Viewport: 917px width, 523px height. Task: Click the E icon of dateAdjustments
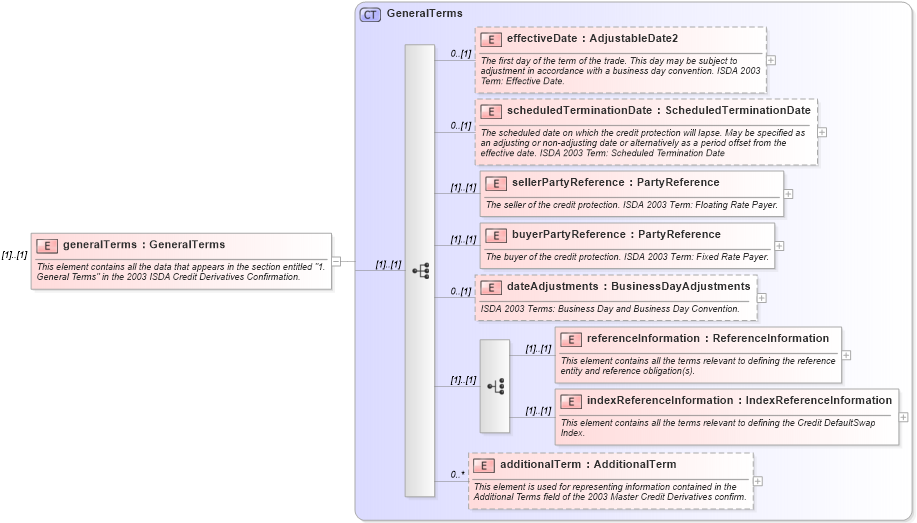(x=491, y=287)
